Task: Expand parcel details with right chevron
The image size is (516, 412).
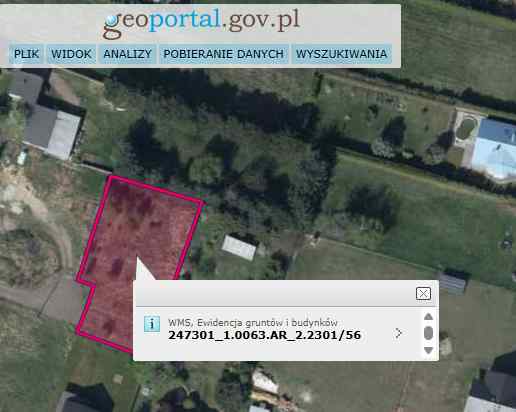Action: pos(398,333)
